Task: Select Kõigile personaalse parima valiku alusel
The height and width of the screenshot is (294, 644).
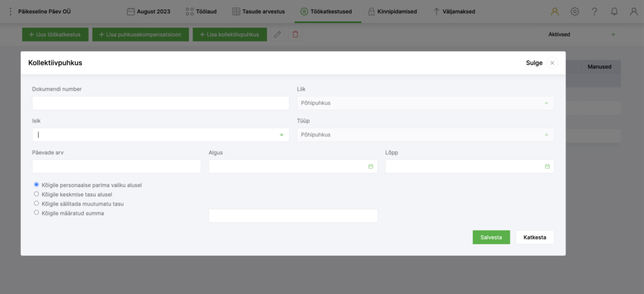Action: (36, 185)
